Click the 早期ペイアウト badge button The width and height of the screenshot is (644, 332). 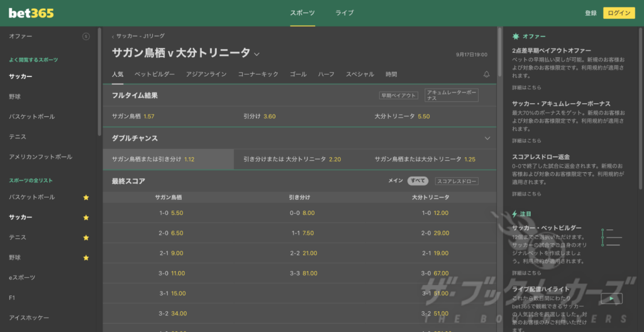[398, 96]
